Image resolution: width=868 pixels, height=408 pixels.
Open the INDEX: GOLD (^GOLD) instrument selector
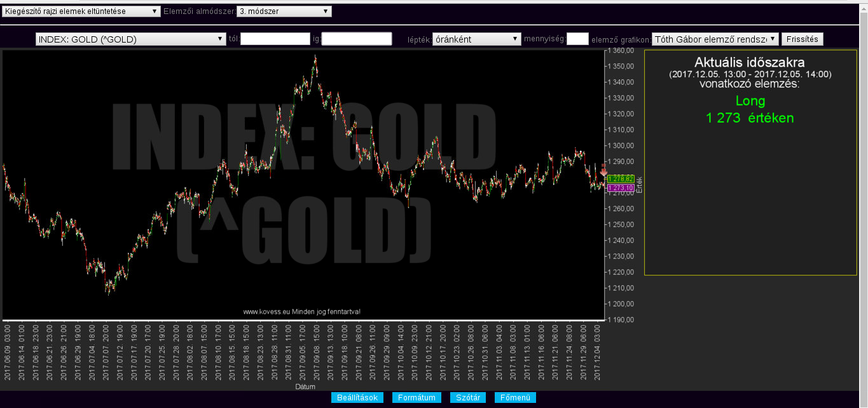pyautogui.click(x=130, y=39)
